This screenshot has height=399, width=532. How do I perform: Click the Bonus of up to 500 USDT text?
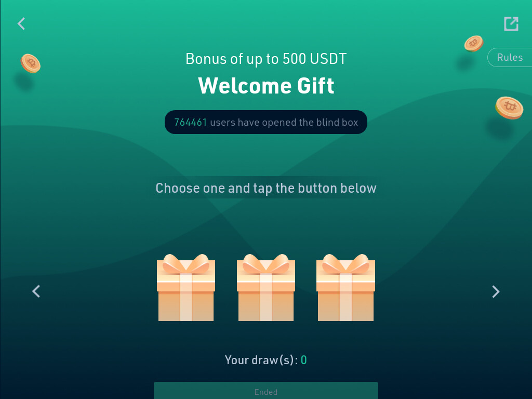click(266, 59)
